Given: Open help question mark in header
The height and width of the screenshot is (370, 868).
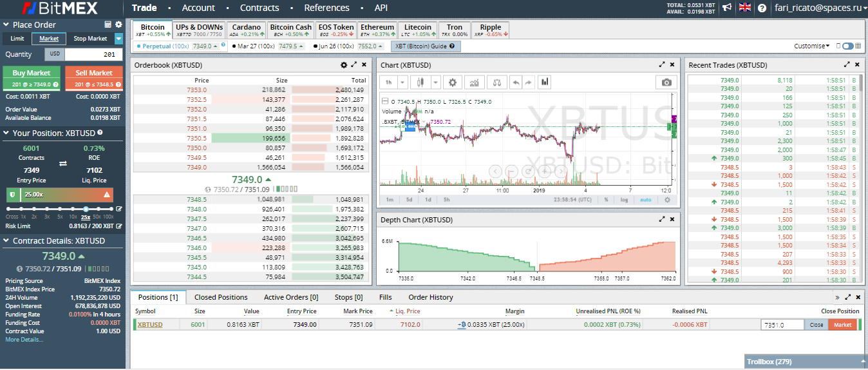Looking at the screenshot, I should tap(762, 8).
